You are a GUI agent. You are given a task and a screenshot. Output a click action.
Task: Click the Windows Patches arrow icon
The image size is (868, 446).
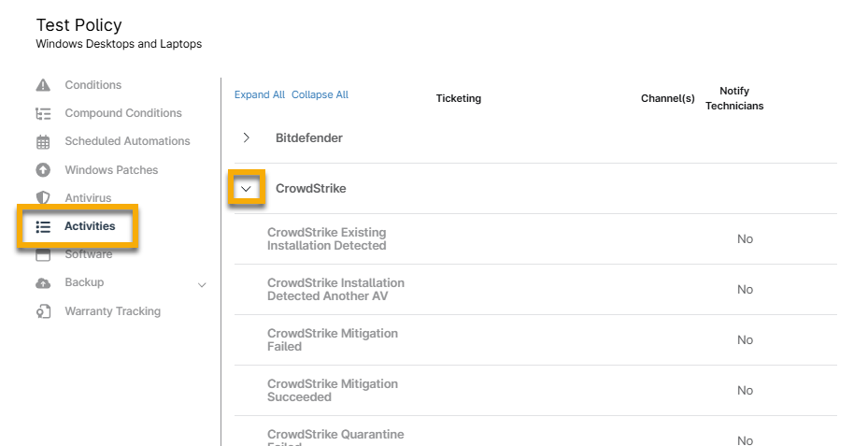tap(43, 170)
